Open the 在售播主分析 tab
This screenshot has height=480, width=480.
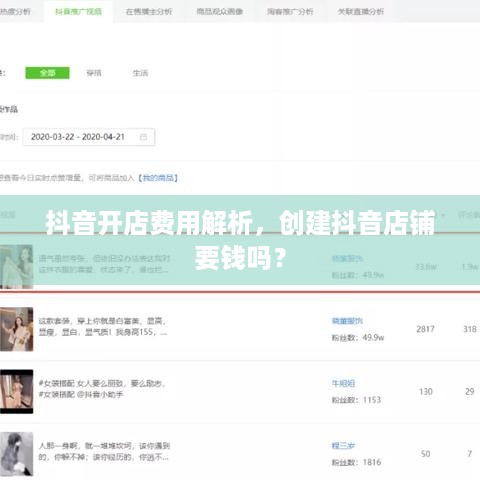point(149,12)
